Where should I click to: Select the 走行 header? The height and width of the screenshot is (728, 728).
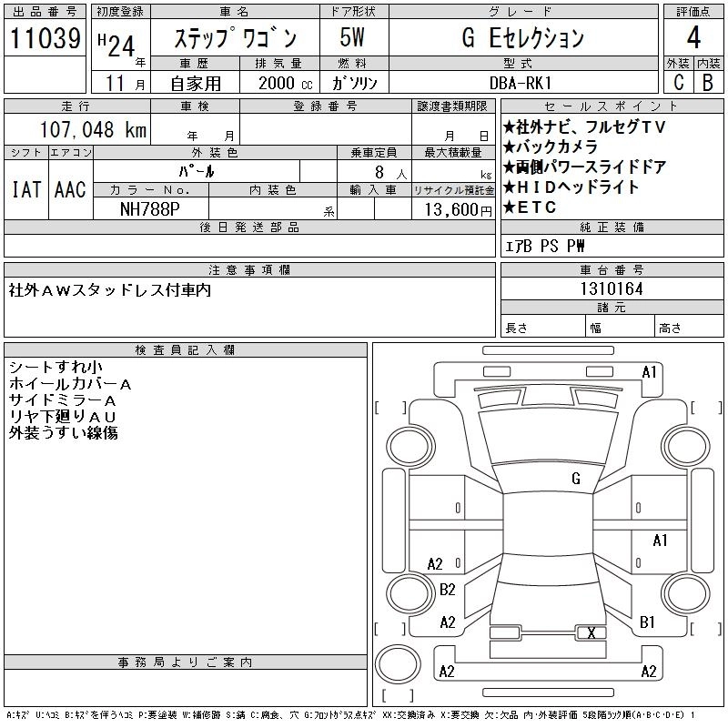76,106
